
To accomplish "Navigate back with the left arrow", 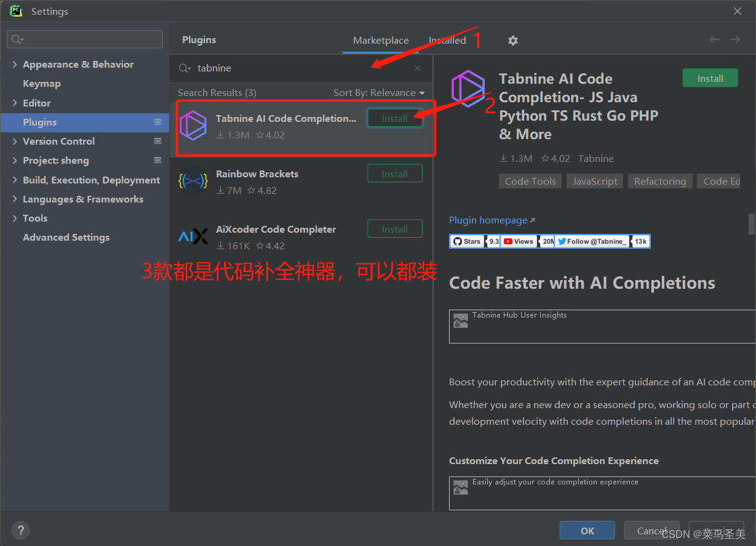I will 714,39.
